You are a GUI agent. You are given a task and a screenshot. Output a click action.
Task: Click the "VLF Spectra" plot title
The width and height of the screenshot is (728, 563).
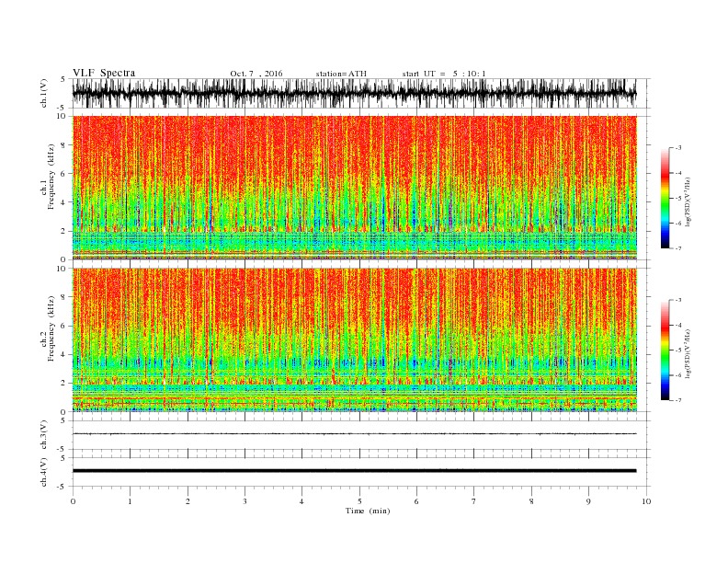point(104,73)
